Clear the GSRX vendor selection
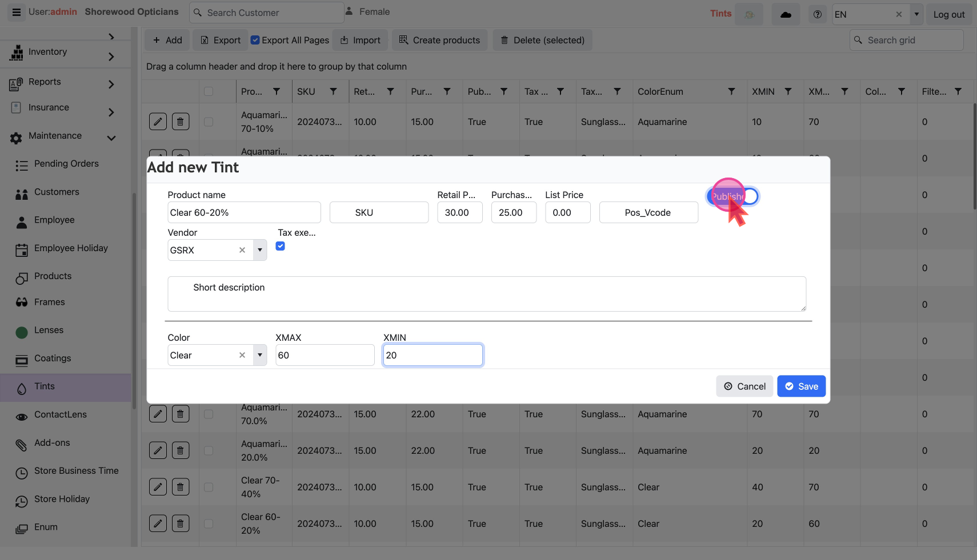 click(x=242, y=250)
